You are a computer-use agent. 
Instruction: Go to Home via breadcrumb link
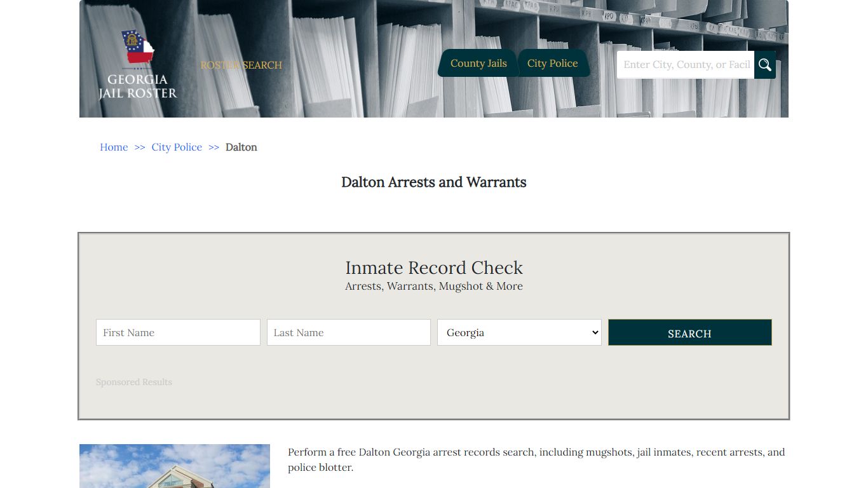tap(113, 147)
